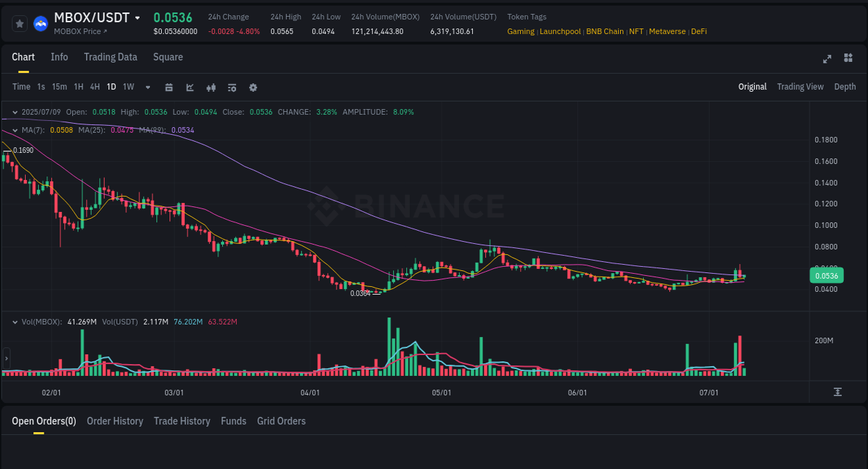Toggle MBOX/USDT as a favorite star
This screenshot has width=868, height=469.
pyautogui.click(x=19, y=22)
